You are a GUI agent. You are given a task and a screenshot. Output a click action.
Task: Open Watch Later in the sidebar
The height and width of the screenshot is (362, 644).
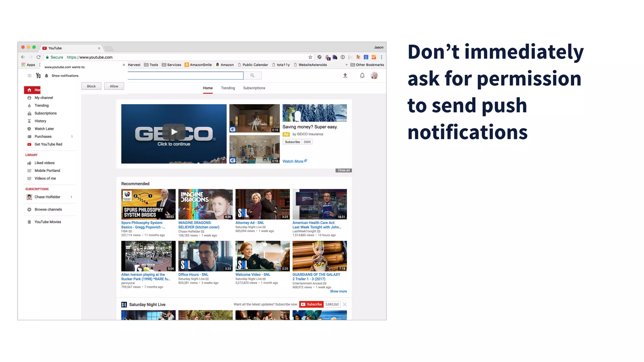[44, 129]
